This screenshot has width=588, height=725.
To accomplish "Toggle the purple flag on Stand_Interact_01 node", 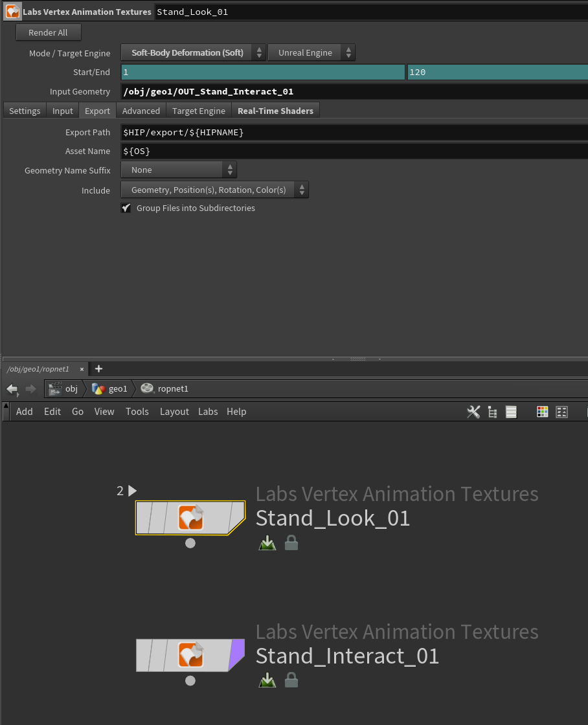I will [x=236, y=655].
